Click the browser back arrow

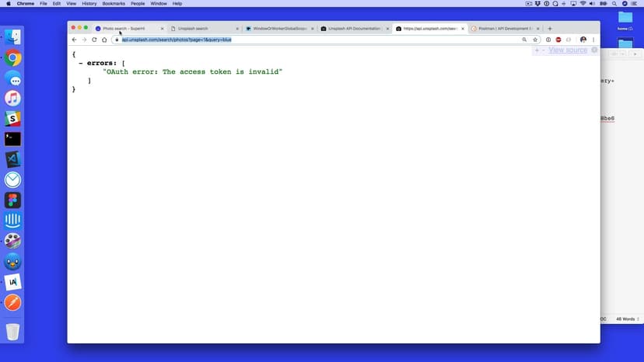click(75, 40)
